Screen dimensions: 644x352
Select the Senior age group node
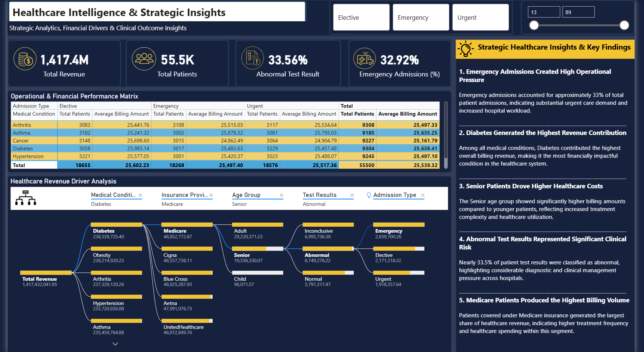[257, 255]
